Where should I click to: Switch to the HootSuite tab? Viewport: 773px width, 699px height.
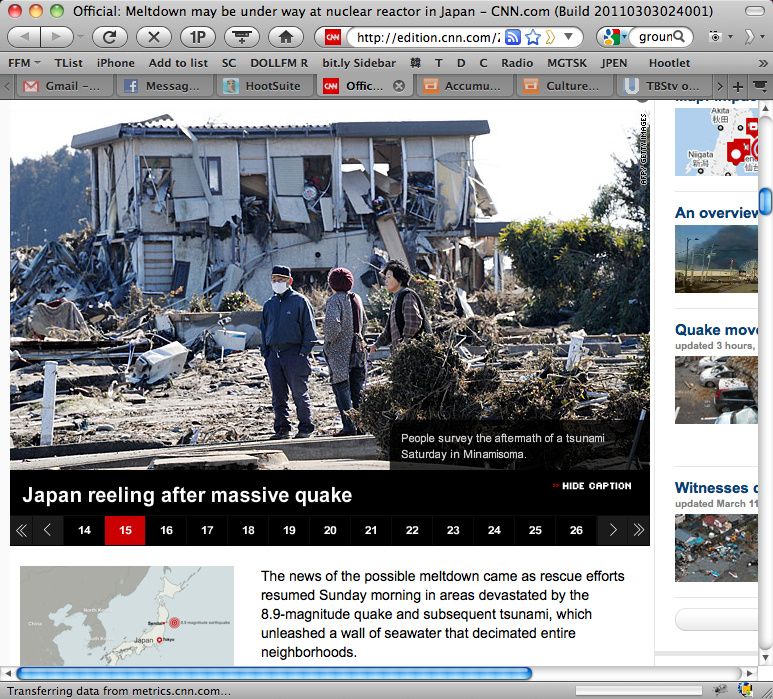tap(264, 86)
